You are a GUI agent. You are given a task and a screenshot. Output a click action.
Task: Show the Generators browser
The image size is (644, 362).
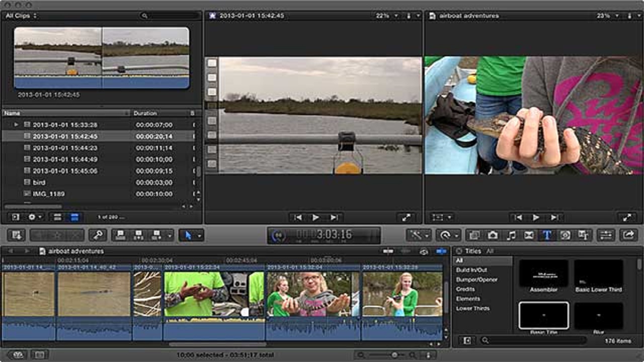pyautogui.click(x=565, y=235)
